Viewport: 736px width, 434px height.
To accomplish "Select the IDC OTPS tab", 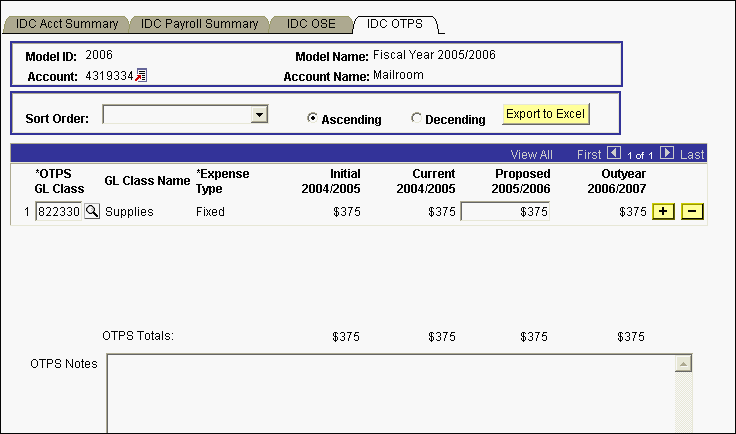I will point(396,23).
